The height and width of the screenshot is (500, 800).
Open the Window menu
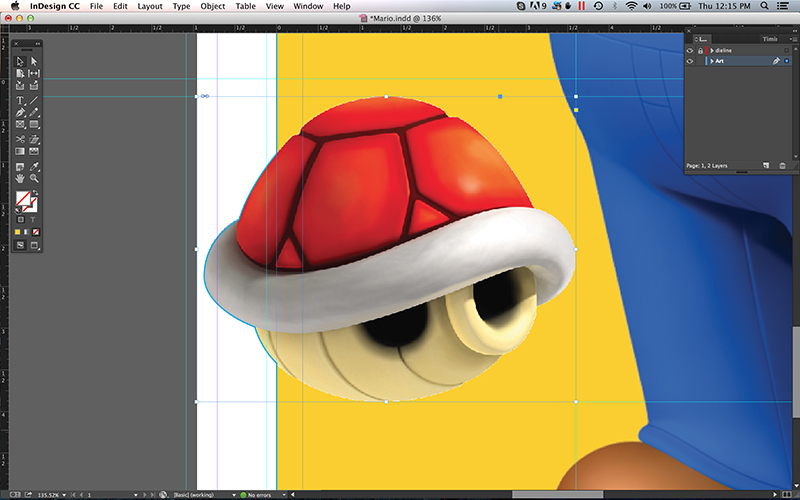[x=308, y=6]
